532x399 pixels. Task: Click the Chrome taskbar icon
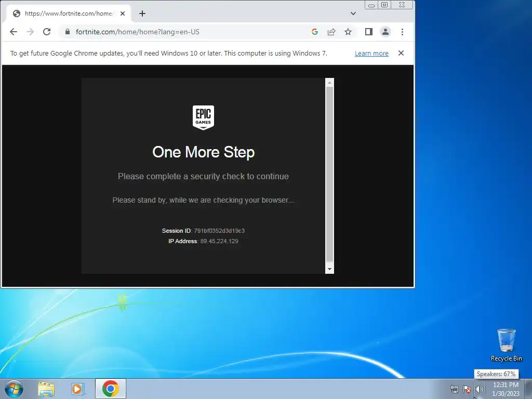click(x=111, y=389)
